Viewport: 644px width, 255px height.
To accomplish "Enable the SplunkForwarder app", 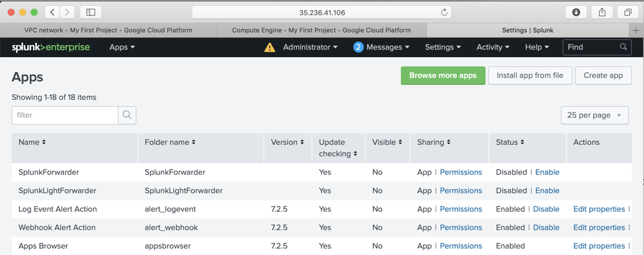I will click(x=547, y=172).
